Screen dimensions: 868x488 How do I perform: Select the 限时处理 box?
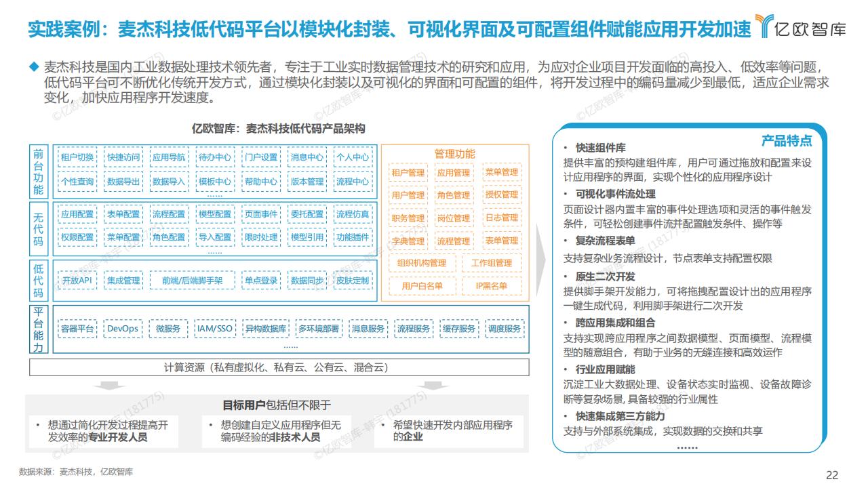[261, 237]
